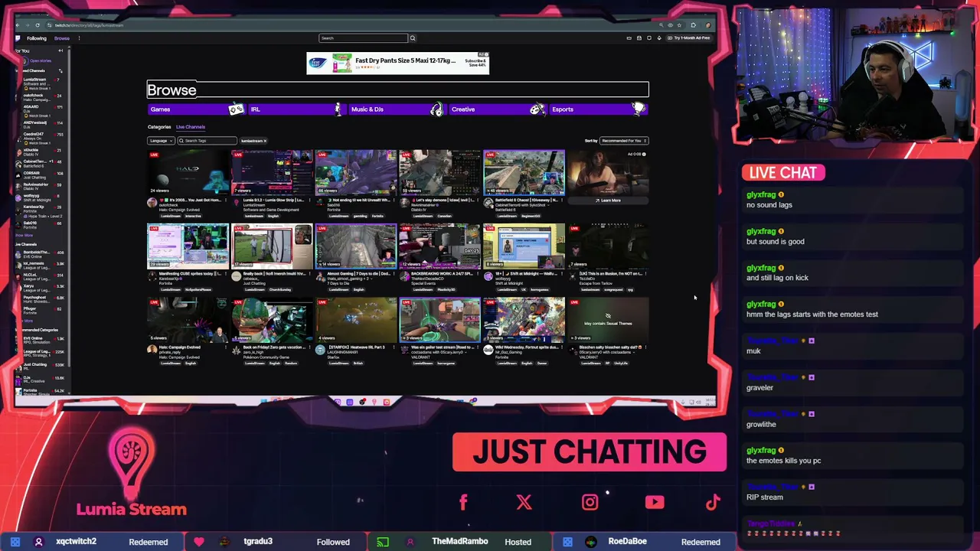
Task: Open the Whispers chat bubble icon
Action: [649, 38]
